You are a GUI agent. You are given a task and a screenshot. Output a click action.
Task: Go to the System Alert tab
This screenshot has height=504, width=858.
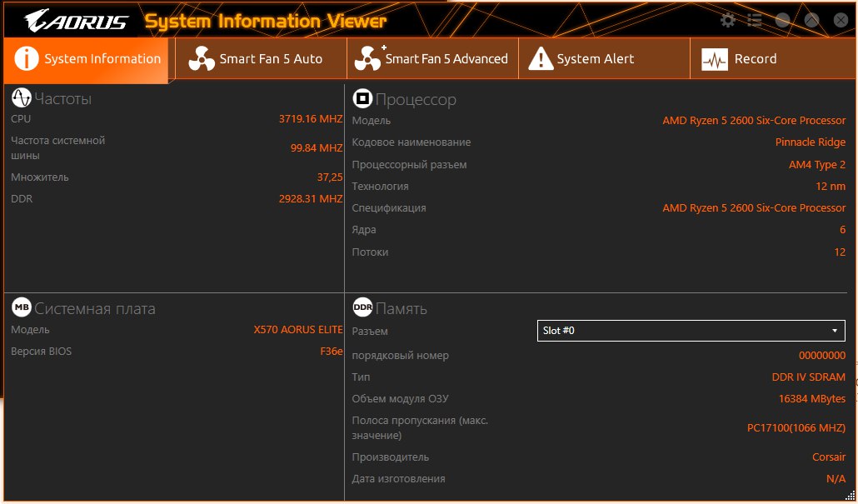pyautogui.click(x=604, y=58)
